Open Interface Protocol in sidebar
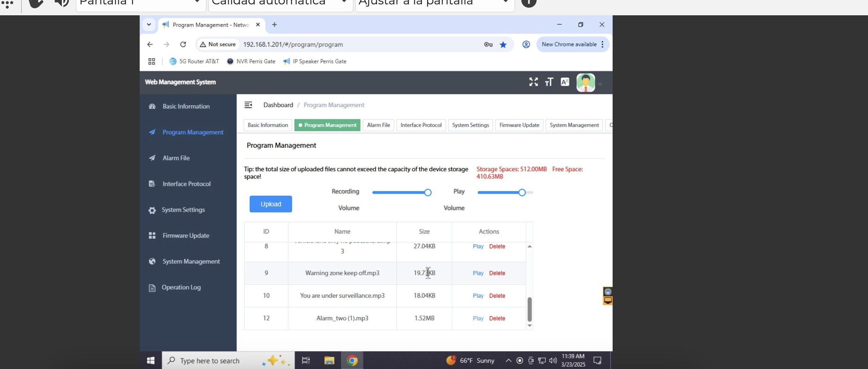868x369 pixels. pos(186,184)
